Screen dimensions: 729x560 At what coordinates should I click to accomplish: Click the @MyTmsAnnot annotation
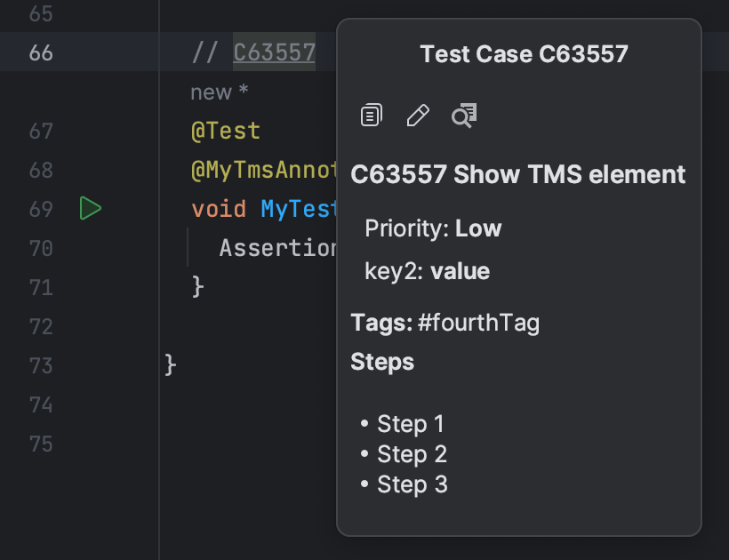(x=258, y=169)
